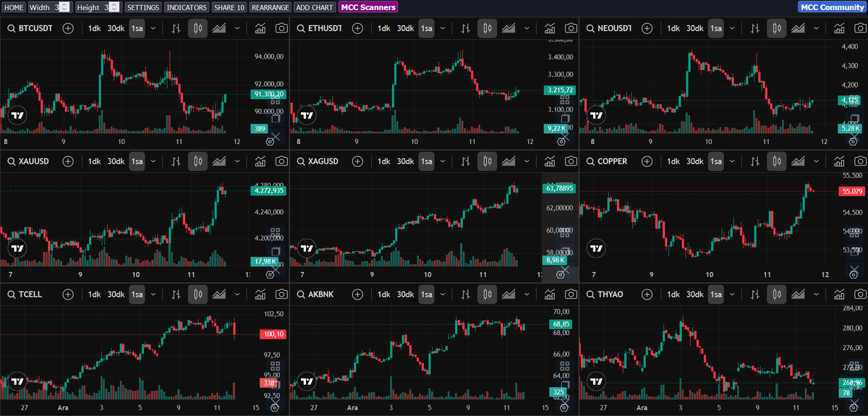Set the AKBNK chart interval to 30dk

pos(405,294)
